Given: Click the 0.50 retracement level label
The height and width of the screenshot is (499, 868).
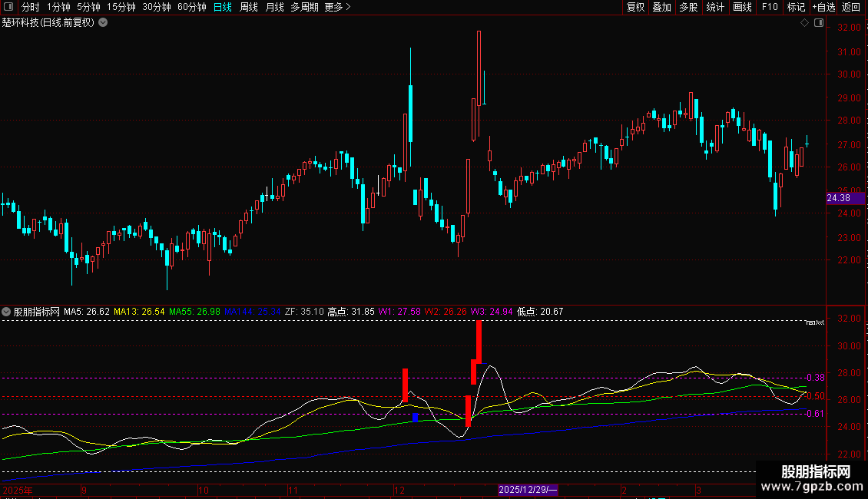Looking at the screenshot, I should click(816, 397).
